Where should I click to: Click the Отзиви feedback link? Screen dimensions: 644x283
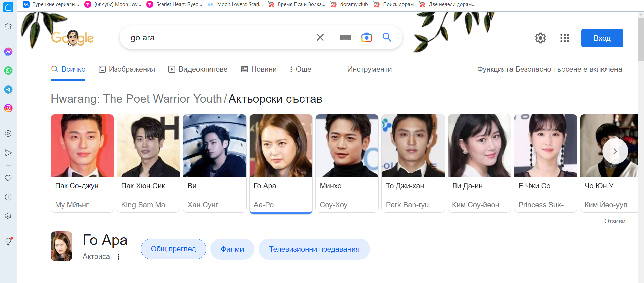[x=614, y=221]
